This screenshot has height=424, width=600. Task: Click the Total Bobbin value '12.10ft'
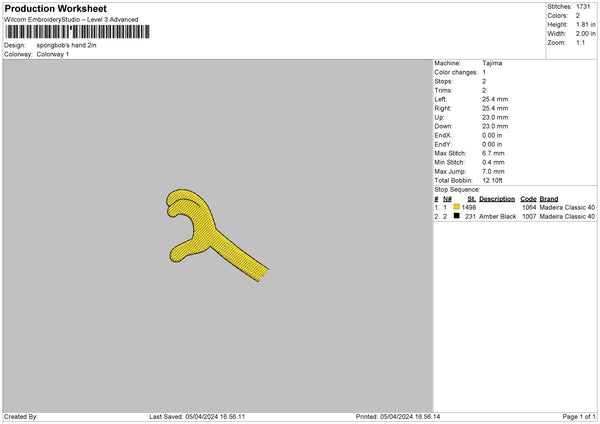[x=492, y=181]
